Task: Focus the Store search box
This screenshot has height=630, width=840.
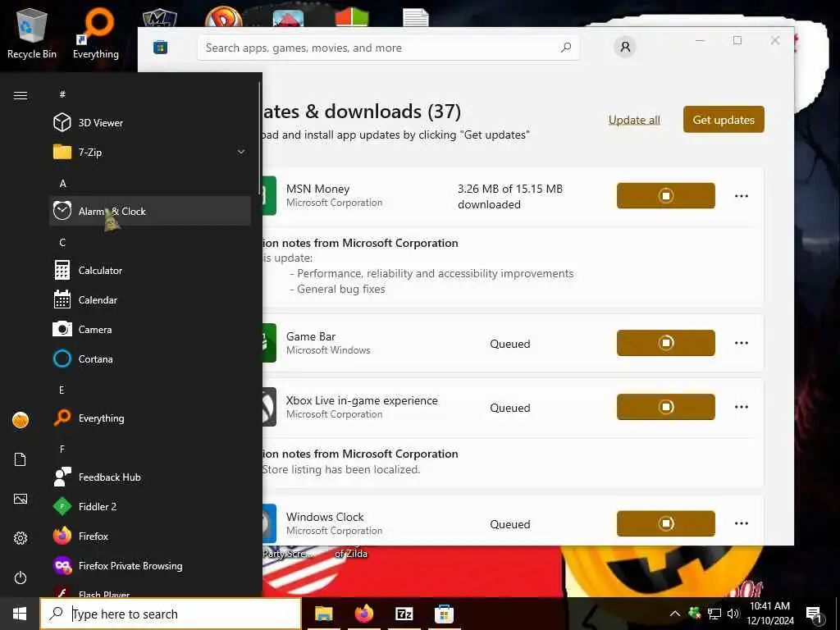Action: point(388,48)
